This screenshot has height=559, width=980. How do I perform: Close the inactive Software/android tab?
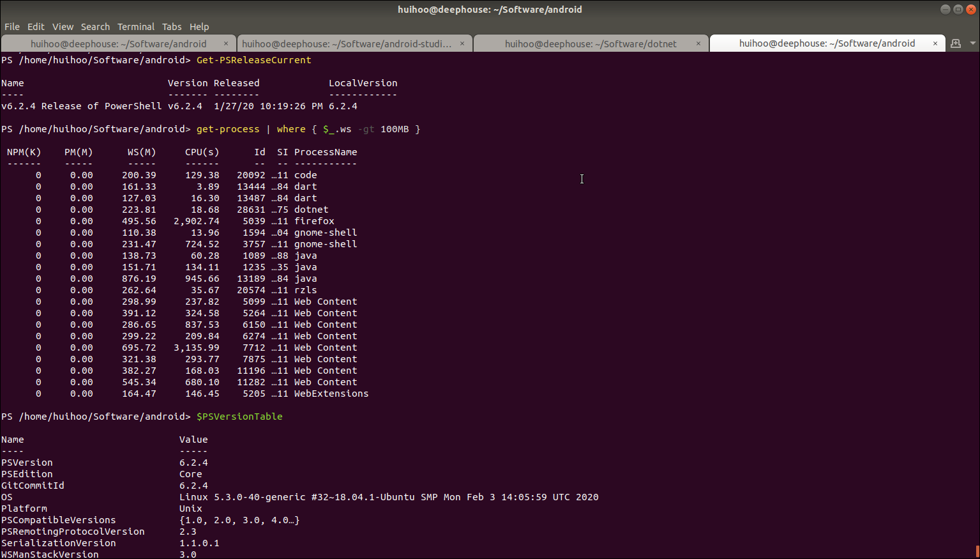(x=225, y=43)
